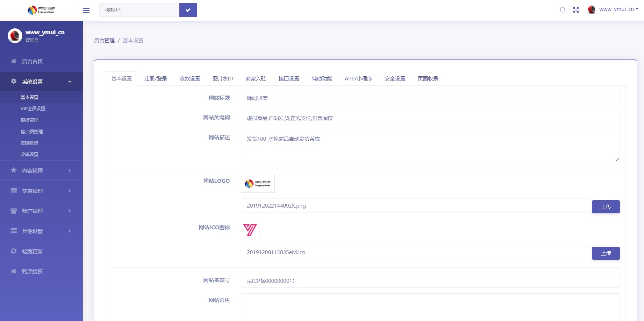The image size is (644, 321).
Task: Switch to the APP/小程序 tab
Action: point(359,78)
